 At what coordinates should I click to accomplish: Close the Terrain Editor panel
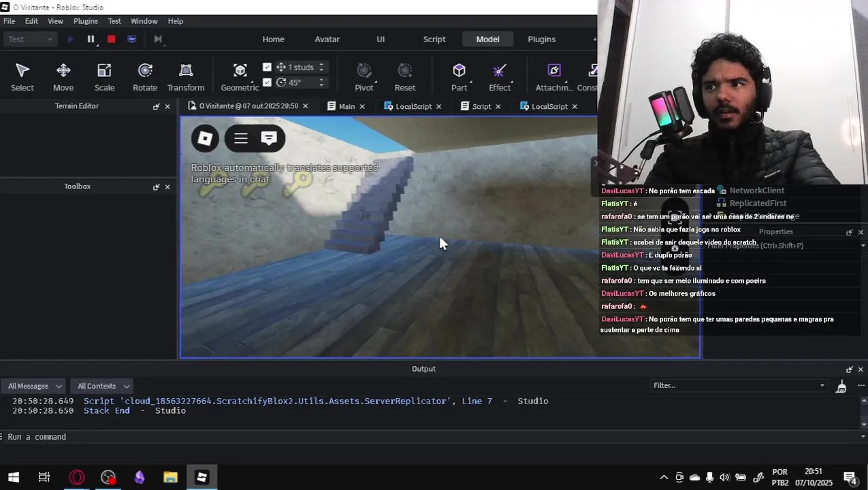click(x=167, y=106)
